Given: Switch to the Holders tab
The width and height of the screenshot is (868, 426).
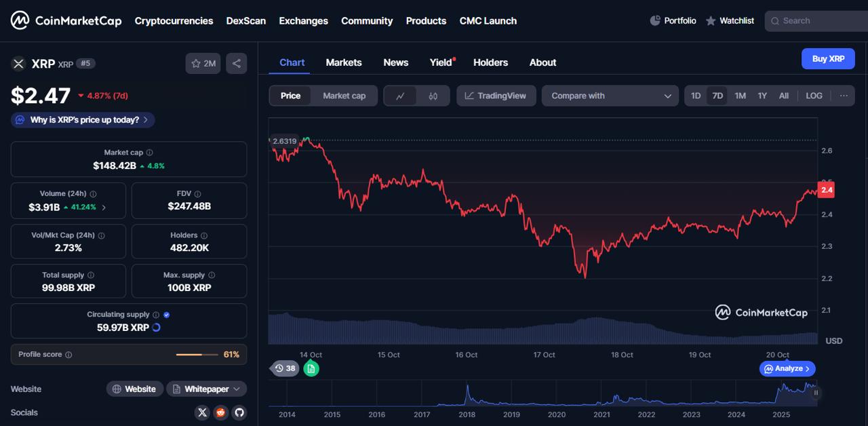Looking at the screenshot, I should tap(490, 62).
